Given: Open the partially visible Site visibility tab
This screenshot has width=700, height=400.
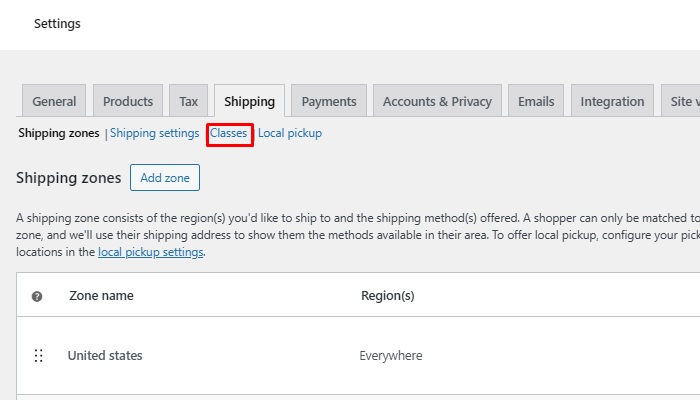Looking at the screenshot, I should 680,101.
